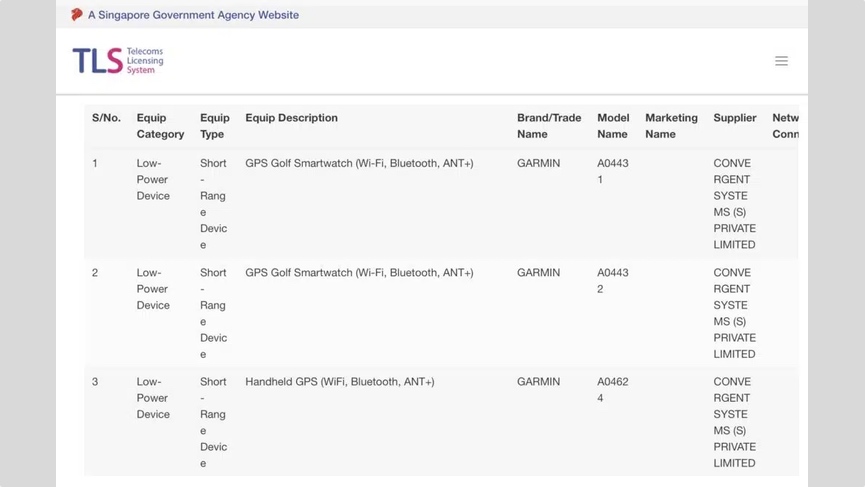Select model name A04432
The height and width of the screenshot is (487, 865).
click(613, 280)
